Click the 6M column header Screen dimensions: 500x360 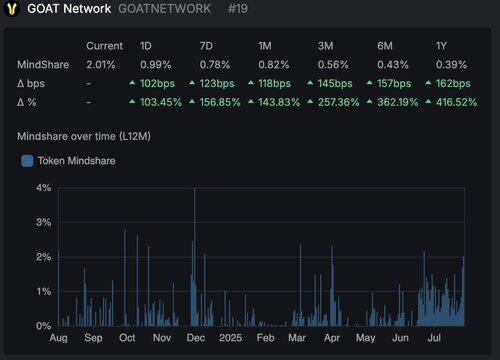point(385,46)
